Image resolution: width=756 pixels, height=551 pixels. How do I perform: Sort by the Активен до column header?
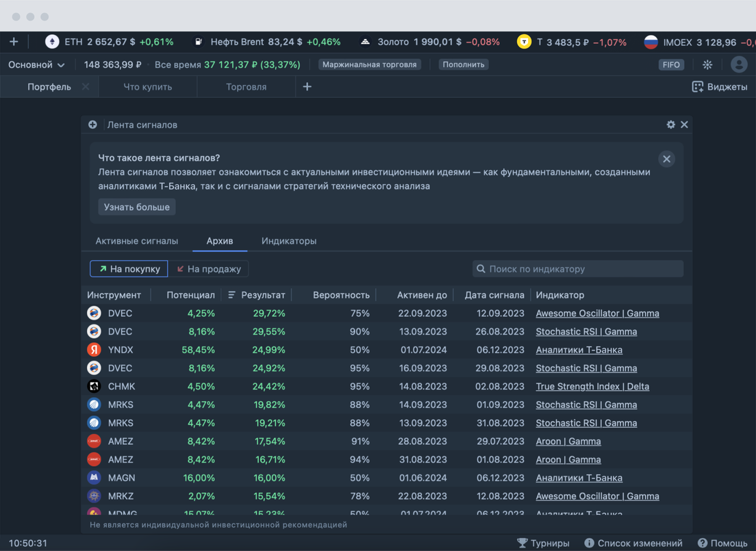(x=422, y=294)
